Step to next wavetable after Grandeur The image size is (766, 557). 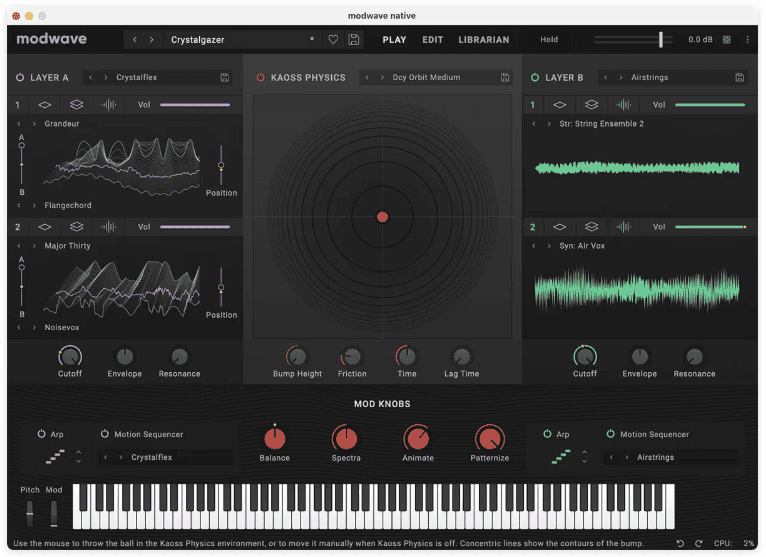coord(34,124)
